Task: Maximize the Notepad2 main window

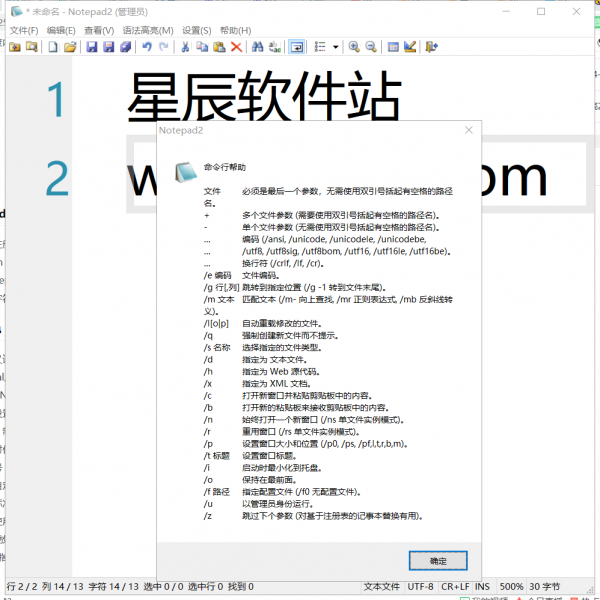Action: pos(541,11)
